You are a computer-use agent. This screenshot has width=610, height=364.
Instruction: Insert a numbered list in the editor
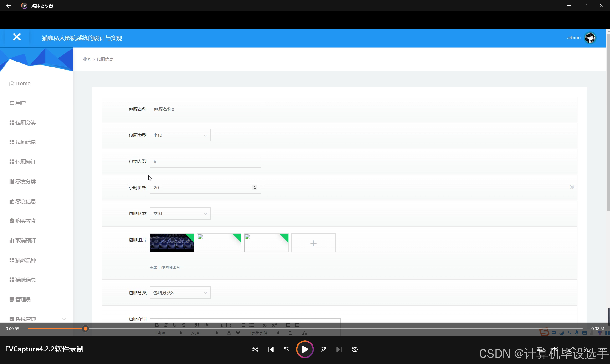point(243,325)
